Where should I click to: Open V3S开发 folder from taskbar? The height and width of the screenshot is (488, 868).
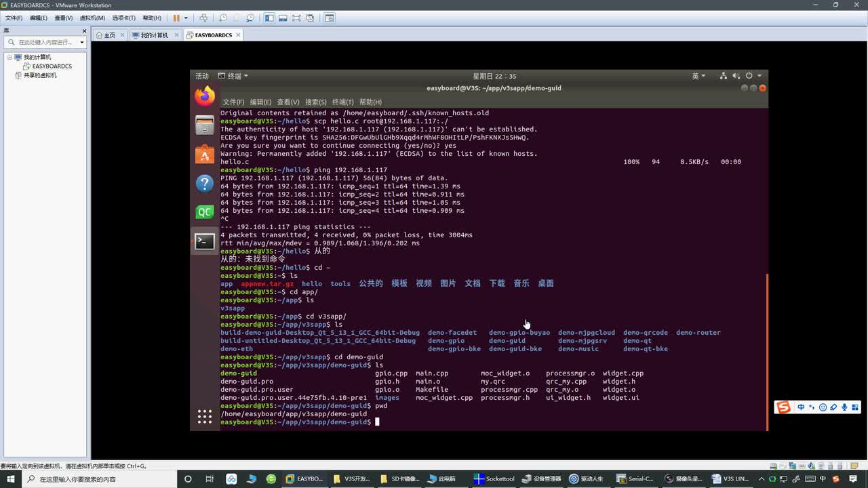click(353, 479)
